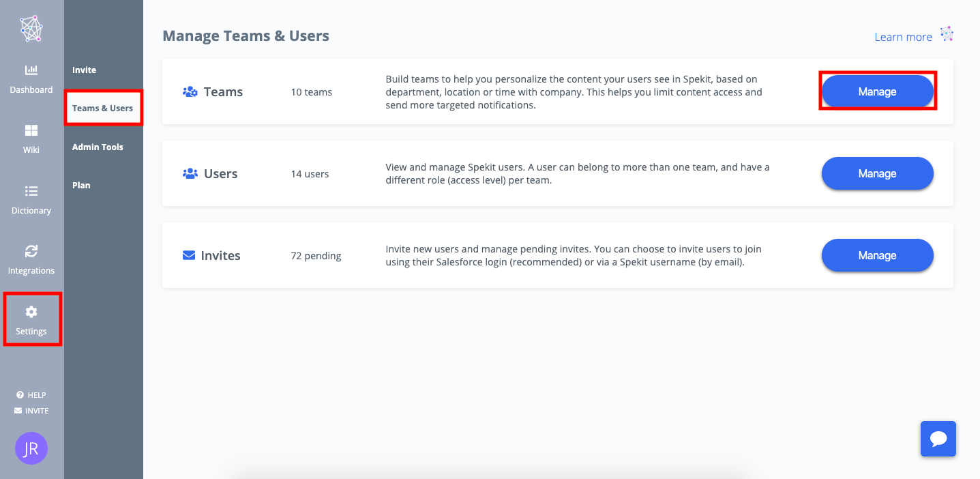Screen dimensions: 980x479
Task: Open the Wiki grid icon
Action: (31, 130)
